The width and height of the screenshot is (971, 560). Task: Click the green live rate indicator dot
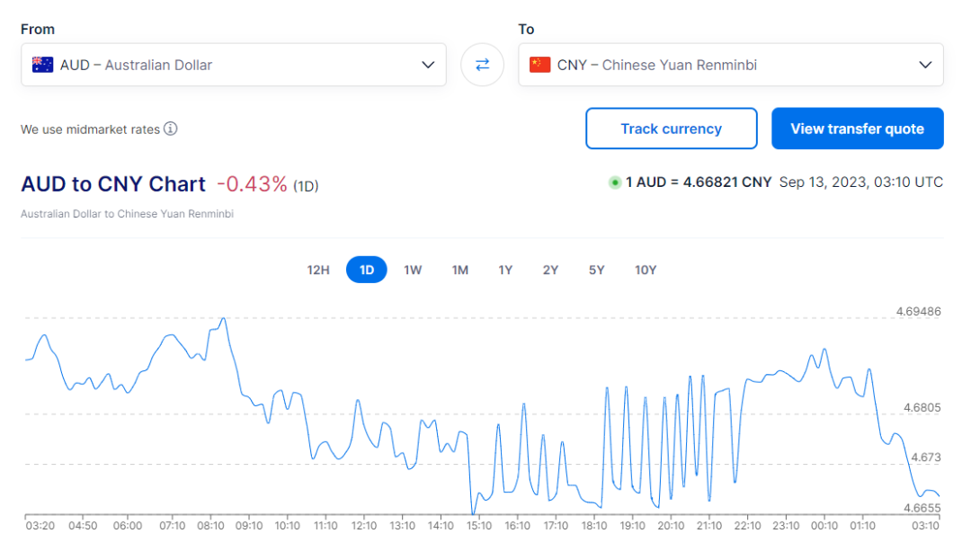(x=615, y=182)
